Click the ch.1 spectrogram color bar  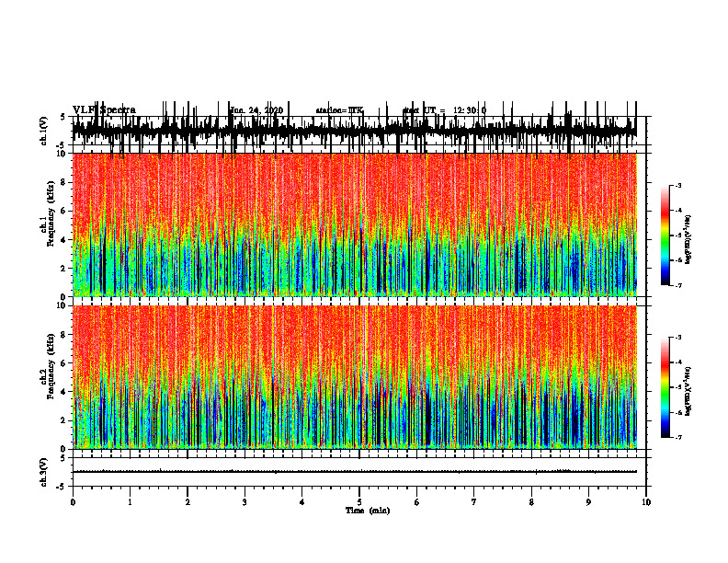point(665,236)
